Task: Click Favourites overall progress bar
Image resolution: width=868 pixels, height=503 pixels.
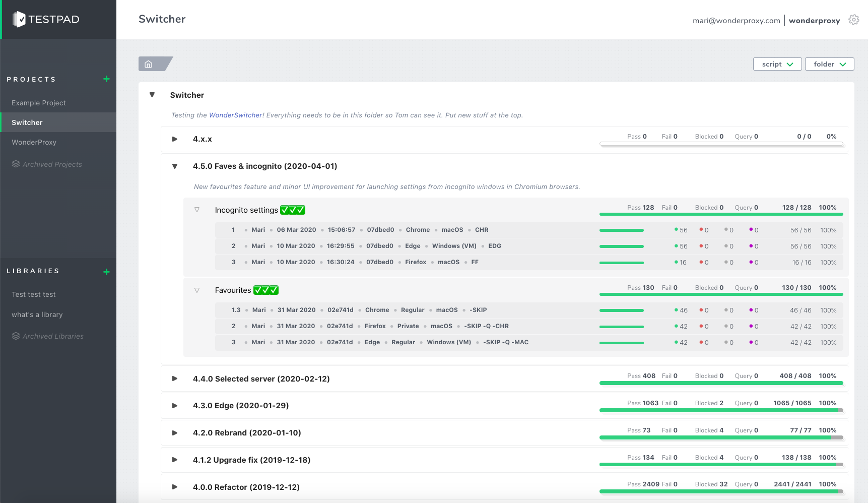Action: click(721, 294)
